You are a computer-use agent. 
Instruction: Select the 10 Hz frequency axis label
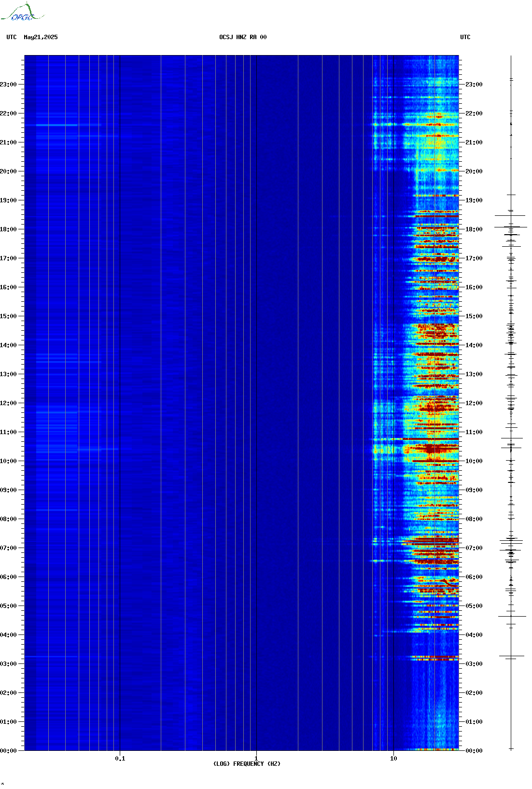tap(393, 759)
